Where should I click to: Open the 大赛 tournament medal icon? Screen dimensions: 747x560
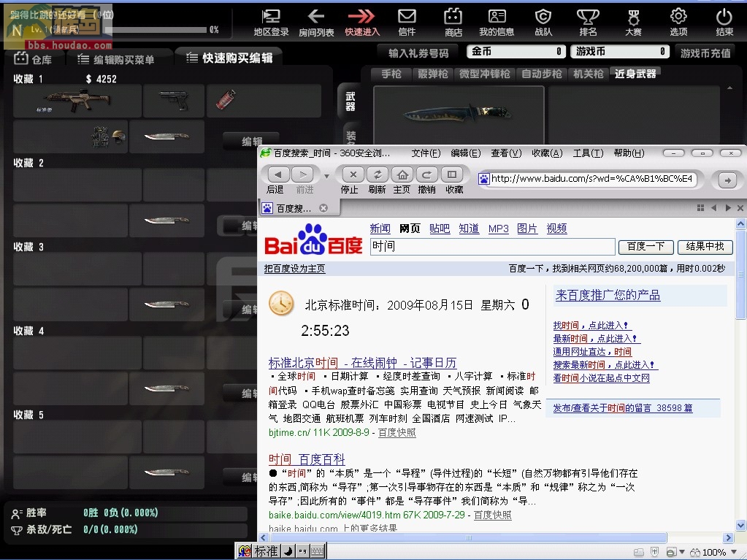tap(633, 23)
